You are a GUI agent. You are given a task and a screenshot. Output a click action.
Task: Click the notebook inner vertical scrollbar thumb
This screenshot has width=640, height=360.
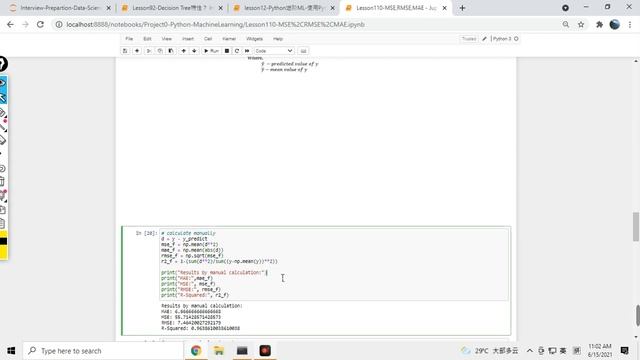(x=636, y=227)
